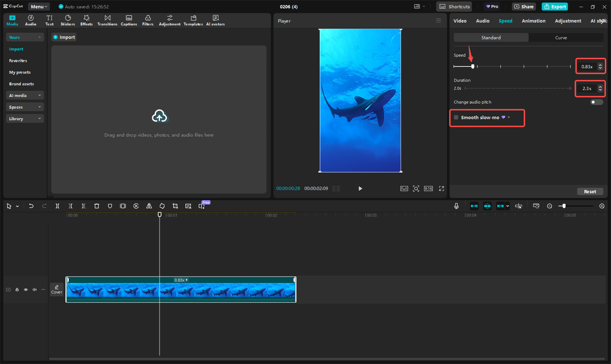The width and height of the screenshot is (611, 364).
Task: Click the microphone record voiceover icon
Action: [456, 206]
